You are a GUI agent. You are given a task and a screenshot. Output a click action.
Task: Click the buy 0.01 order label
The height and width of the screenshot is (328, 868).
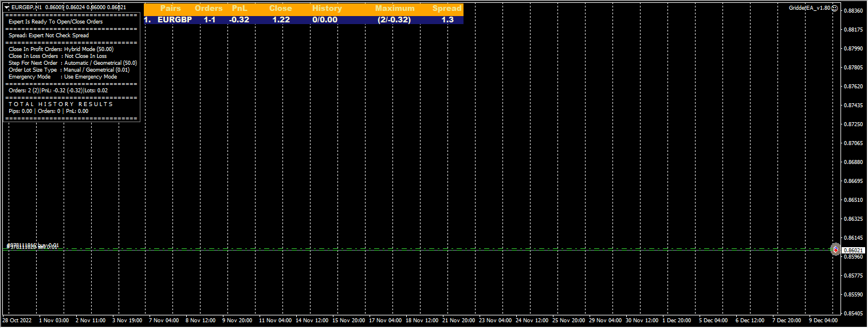point(33,245)
